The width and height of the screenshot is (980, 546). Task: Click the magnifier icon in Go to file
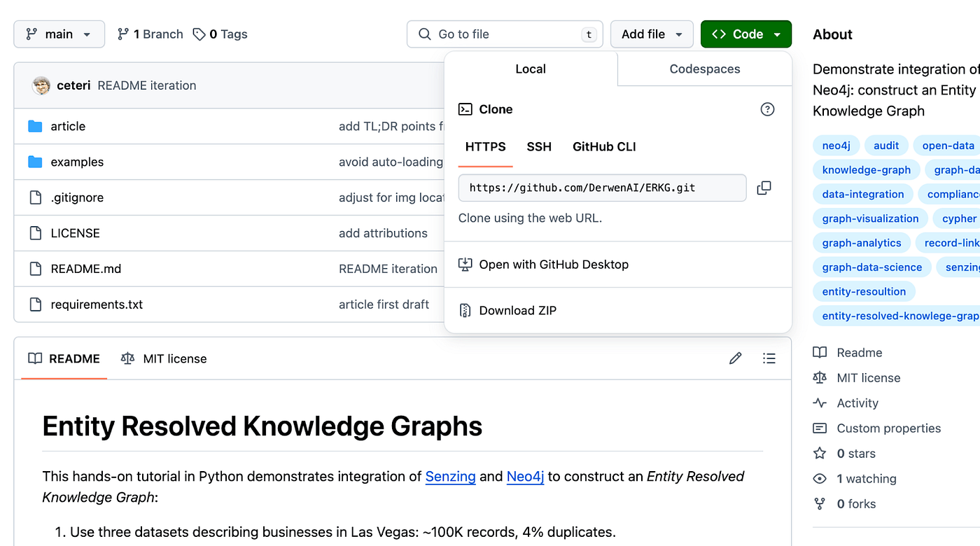(425, 34)
